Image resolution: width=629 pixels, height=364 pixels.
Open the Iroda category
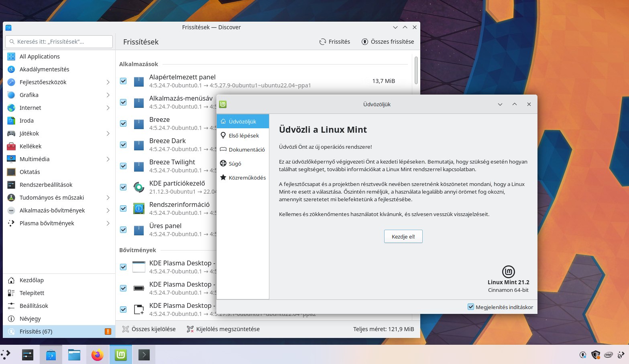(x=59, y=121)
